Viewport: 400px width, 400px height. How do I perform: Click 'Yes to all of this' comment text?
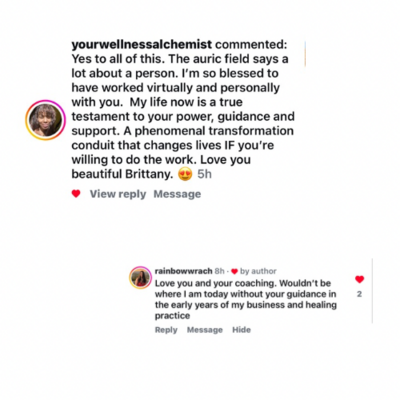pos(118,59)
